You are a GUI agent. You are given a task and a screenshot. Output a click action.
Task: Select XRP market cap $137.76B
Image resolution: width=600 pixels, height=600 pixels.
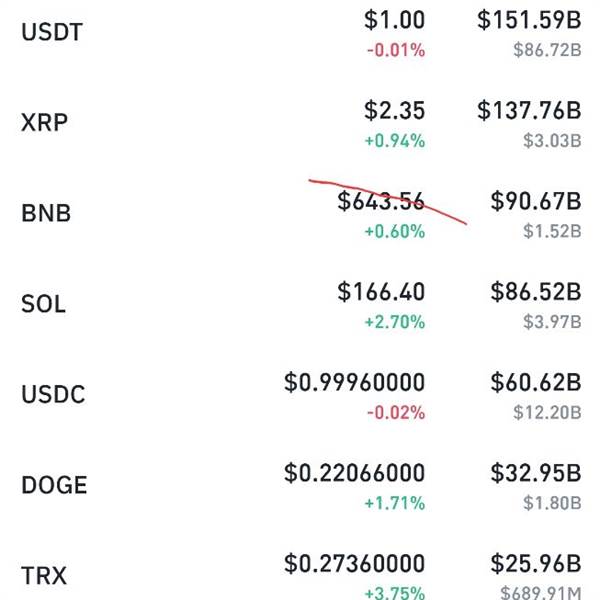pos(529,110)
